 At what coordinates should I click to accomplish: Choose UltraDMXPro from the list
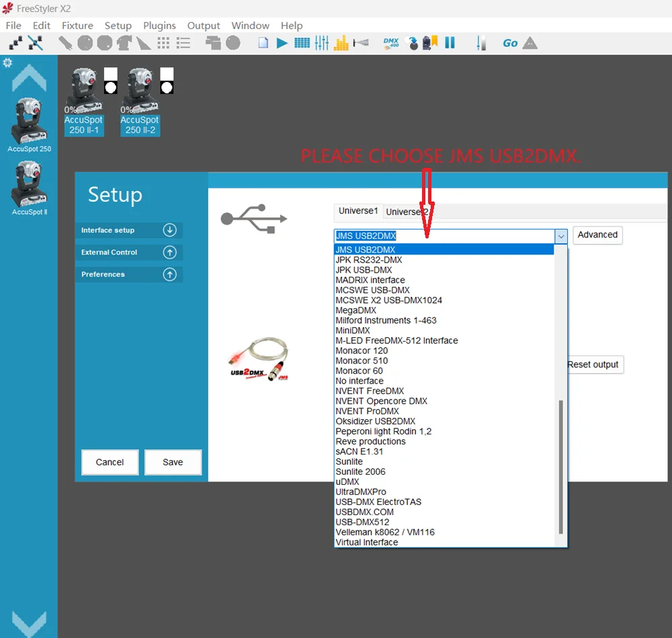pos(444,492)
